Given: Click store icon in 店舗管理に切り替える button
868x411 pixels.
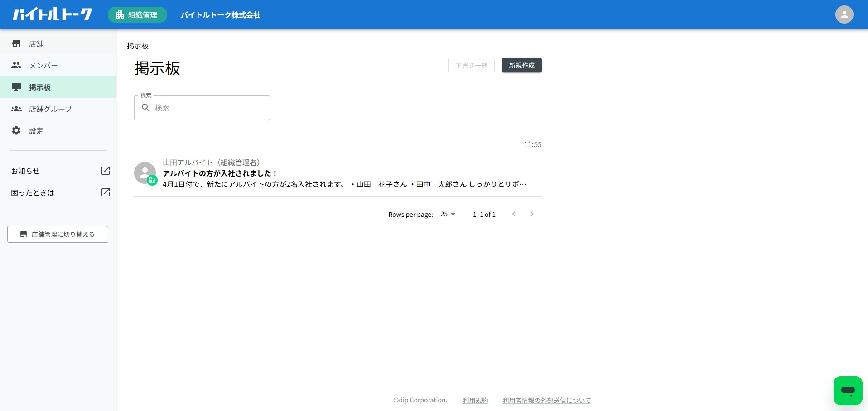Looking at the screenshot, I should (24, 234).
